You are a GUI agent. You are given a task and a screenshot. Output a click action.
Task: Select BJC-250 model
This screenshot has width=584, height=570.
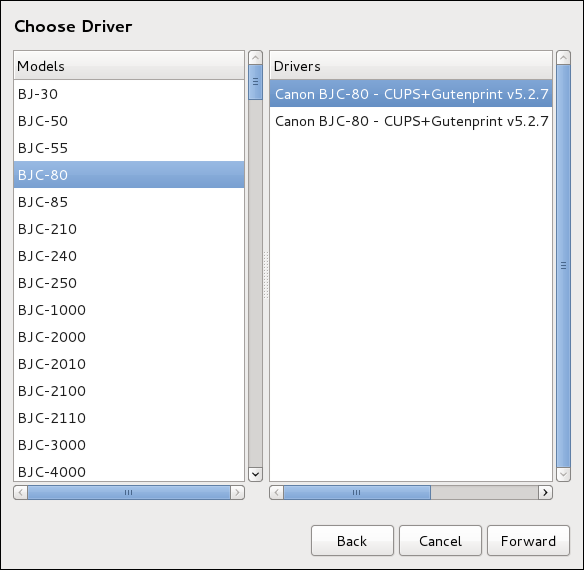pyautogui.click(x=129, y=283)
